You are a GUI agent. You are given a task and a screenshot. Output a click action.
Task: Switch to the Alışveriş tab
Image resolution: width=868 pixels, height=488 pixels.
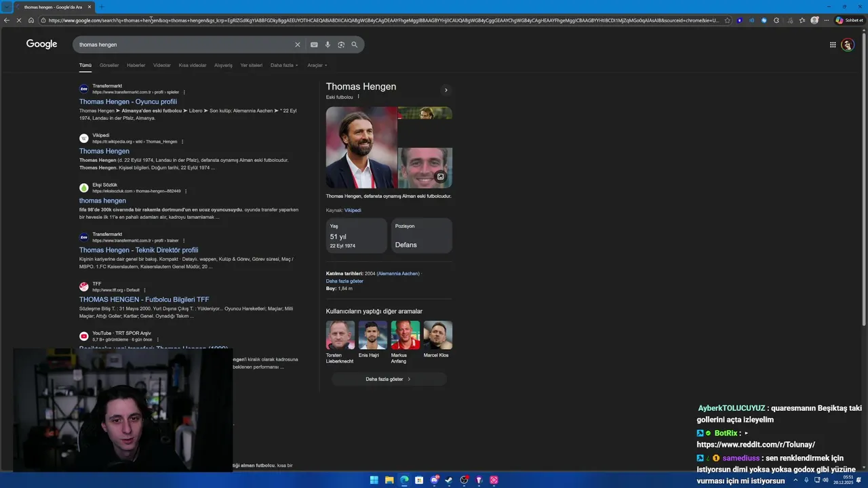pos(223,65)
